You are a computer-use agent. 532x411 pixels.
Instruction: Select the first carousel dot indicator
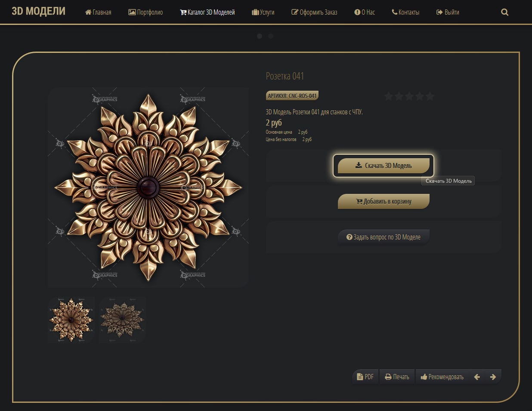tap(260, 36)
